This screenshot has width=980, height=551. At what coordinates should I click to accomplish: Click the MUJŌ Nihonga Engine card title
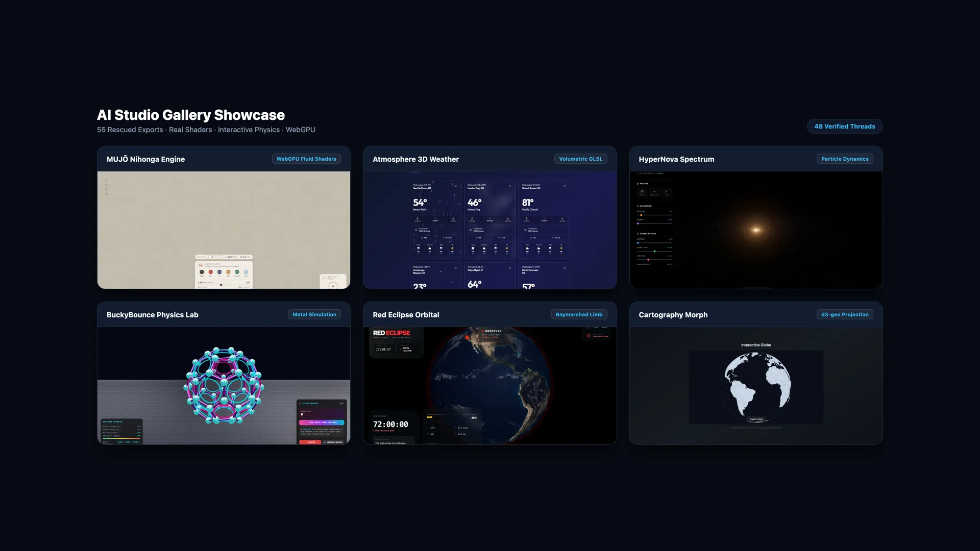[x=145, y=159]
